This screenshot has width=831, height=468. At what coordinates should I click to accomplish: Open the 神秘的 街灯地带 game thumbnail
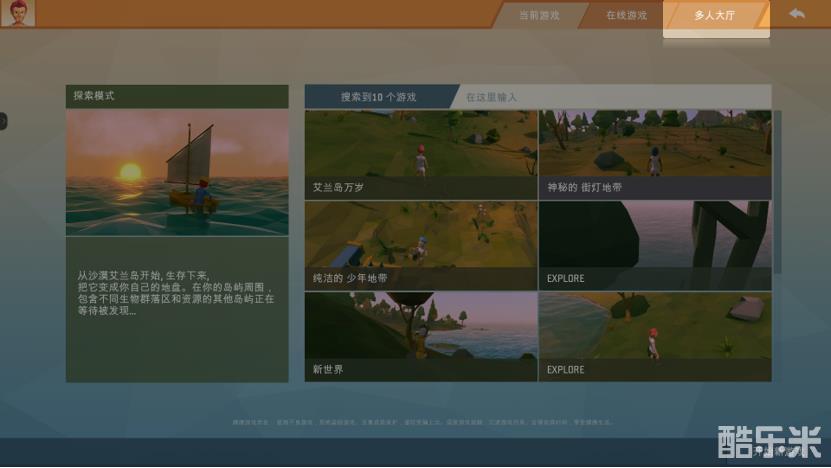tap(655, 155)
